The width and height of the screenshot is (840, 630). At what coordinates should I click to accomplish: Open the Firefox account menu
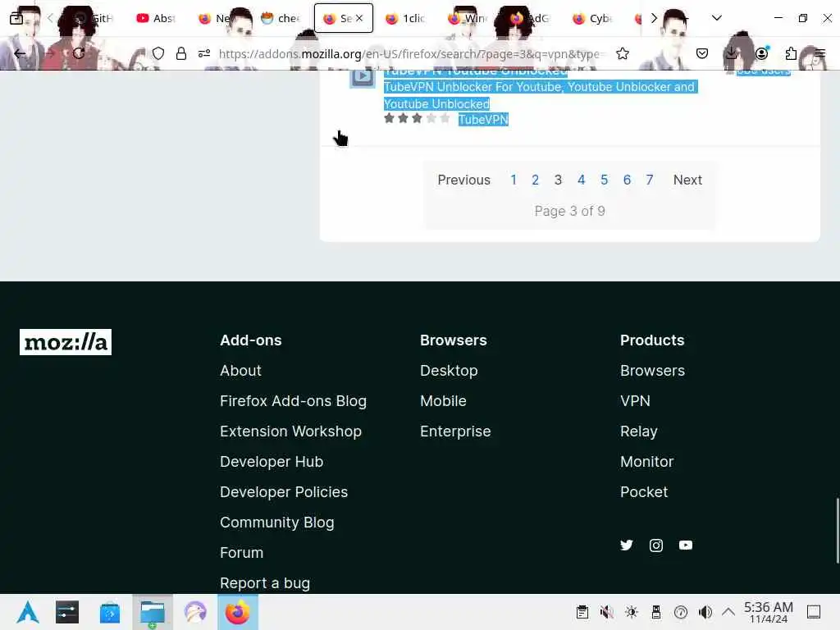click(761, 53)
